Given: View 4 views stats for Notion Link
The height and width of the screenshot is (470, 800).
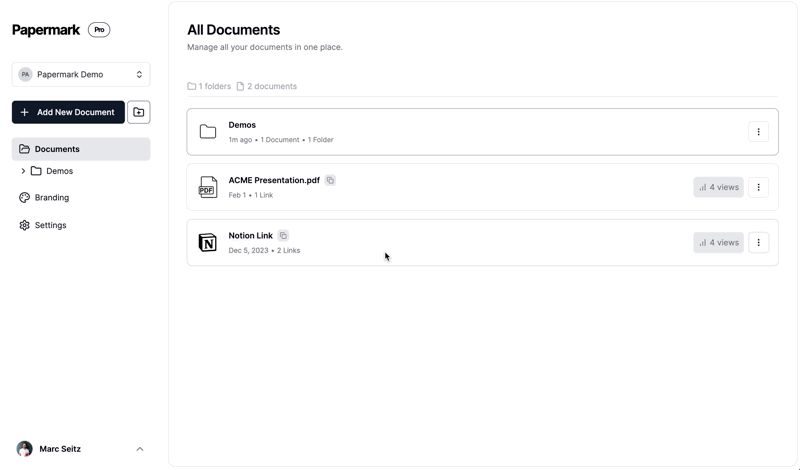Looking at the screenshot, I should pos(718,242).
